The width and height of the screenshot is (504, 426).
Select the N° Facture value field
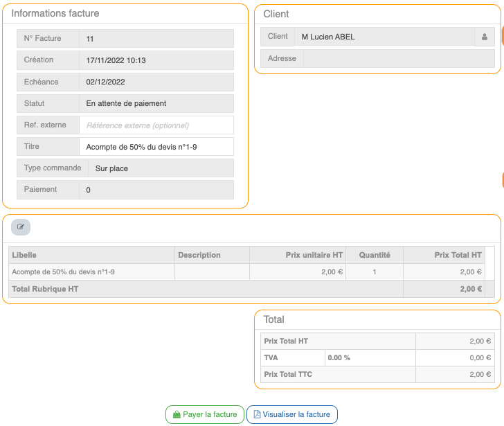(x=156, y=39)
